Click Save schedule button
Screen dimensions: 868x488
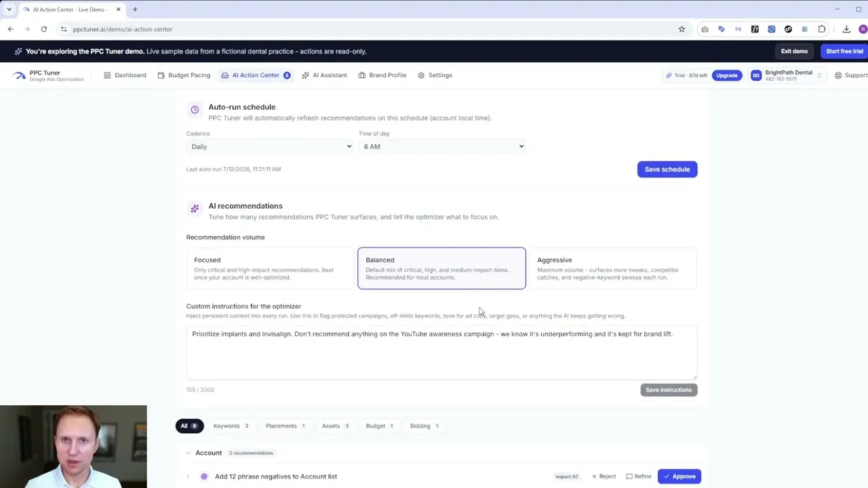click(x=667, y=169)
